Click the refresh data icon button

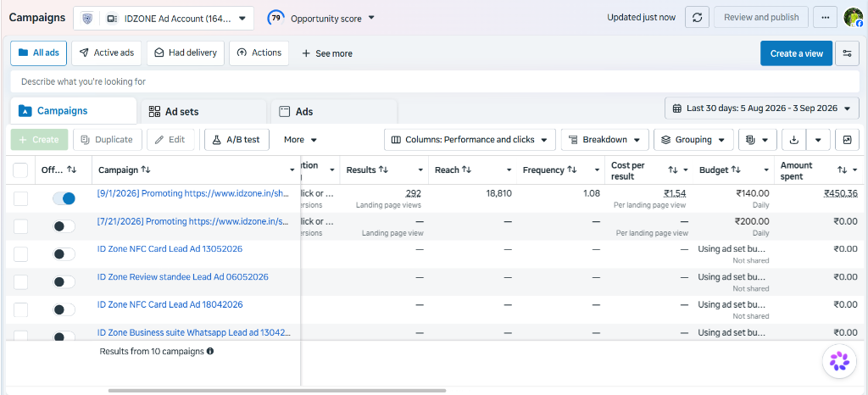point(697,17)
